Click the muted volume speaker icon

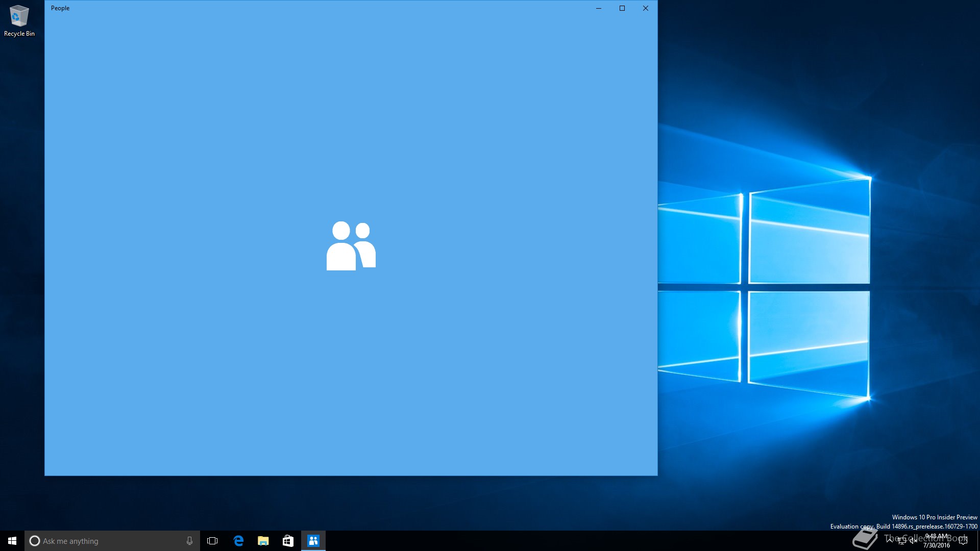914,541
